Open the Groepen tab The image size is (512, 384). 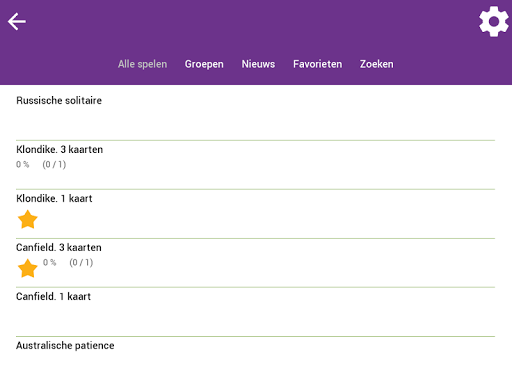tap(204, 64)
